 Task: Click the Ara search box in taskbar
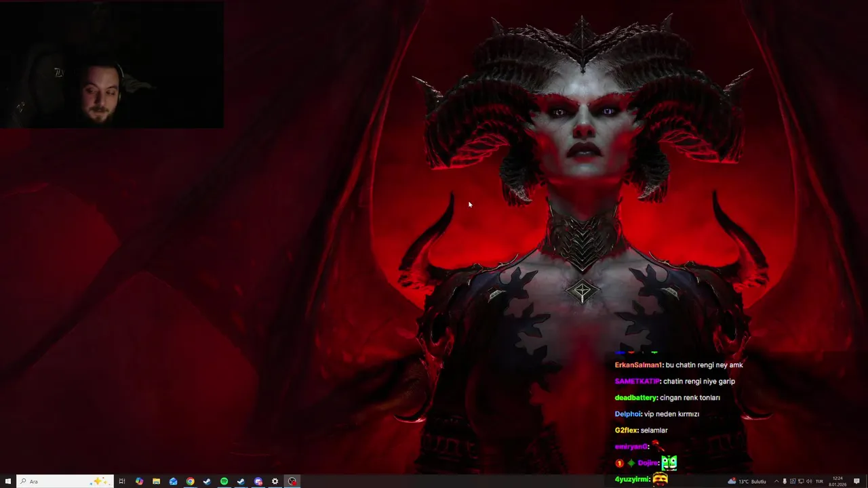(65, 481)
